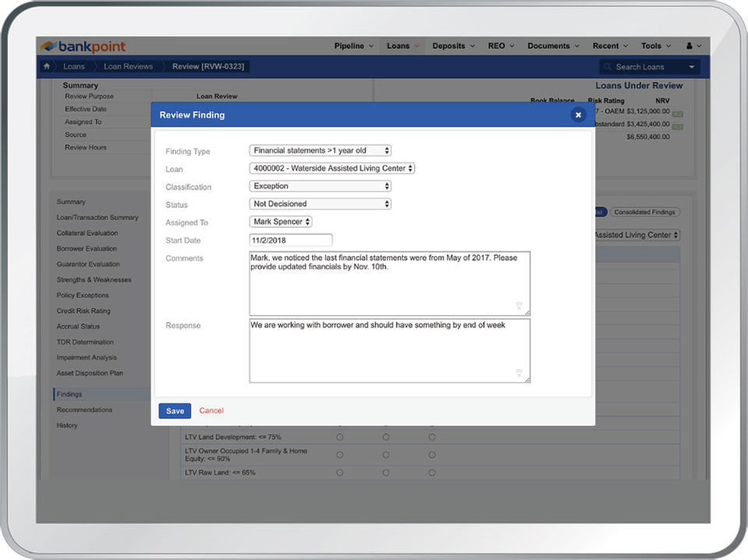Open the REO menu
The image size is (748, 560).
click(501, 46)
